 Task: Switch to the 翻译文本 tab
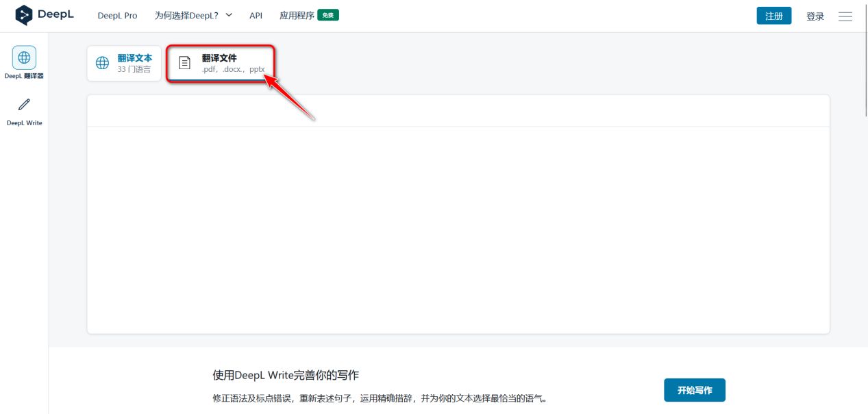coord(124,64)
